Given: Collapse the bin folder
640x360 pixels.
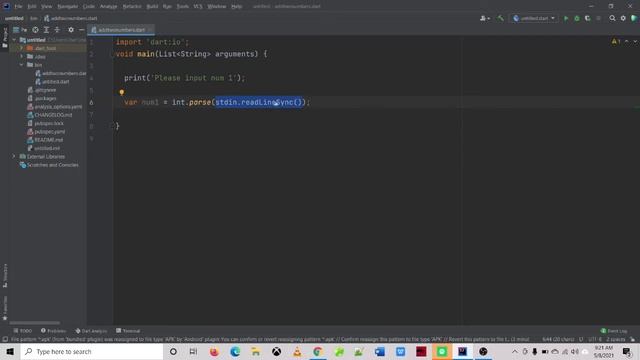Looking at the screenshot, I should 22,65.
